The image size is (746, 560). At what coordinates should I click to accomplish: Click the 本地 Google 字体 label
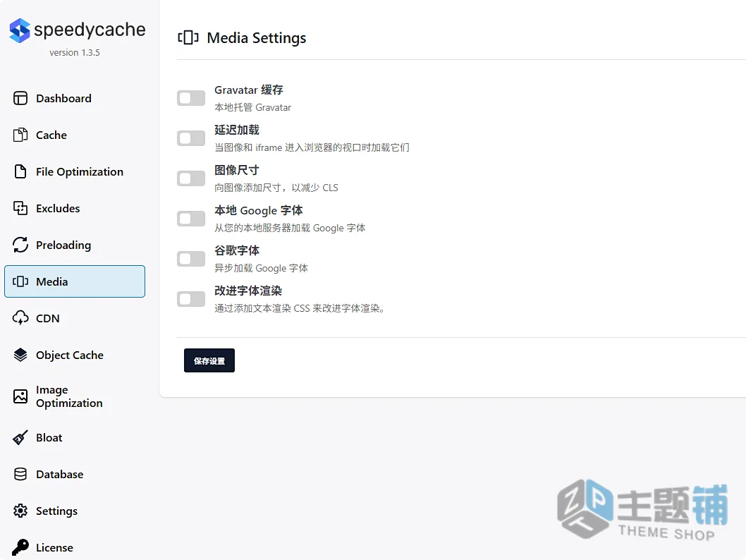pos(259,210)
